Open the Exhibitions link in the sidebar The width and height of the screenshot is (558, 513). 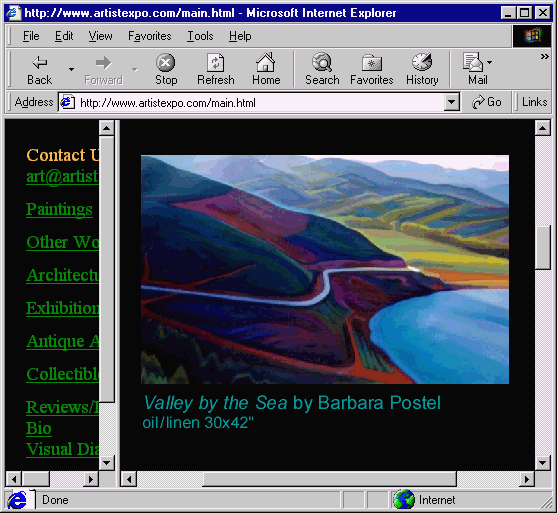click(x=63, y=308)
